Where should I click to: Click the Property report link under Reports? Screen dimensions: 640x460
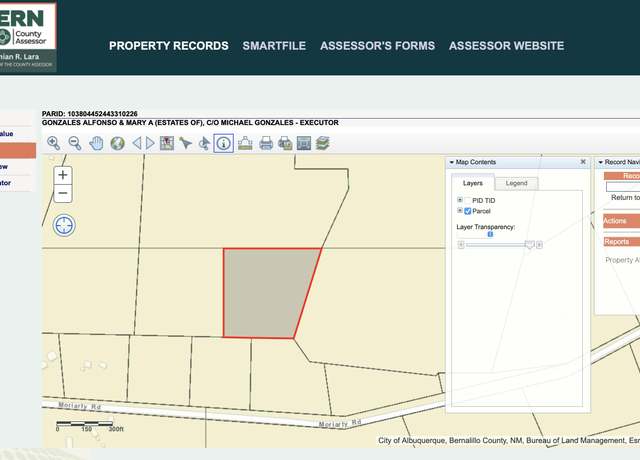(622, 260)
